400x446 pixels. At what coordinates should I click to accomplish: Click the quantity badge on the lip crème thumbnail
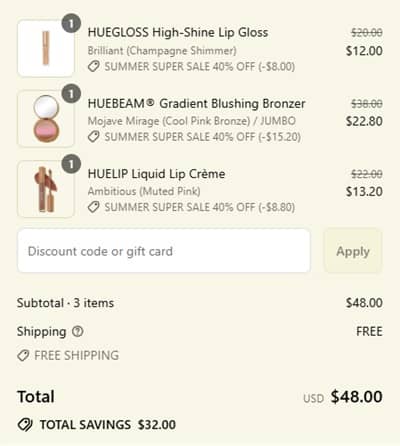71,164
